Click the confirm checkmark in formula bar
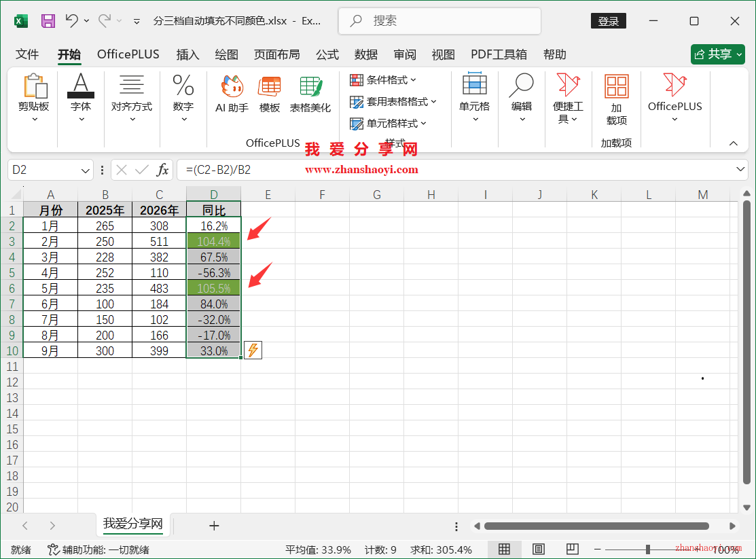This screenshot has width=756, height=559. (142, 170)
